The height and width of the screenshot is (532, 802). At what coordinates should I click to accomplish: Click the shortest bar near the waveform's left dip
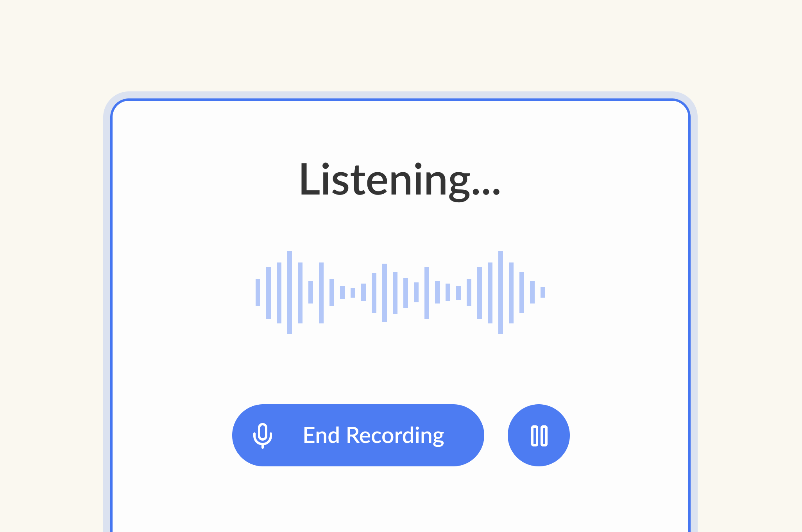pyautogui.click(x=353, y=293)
